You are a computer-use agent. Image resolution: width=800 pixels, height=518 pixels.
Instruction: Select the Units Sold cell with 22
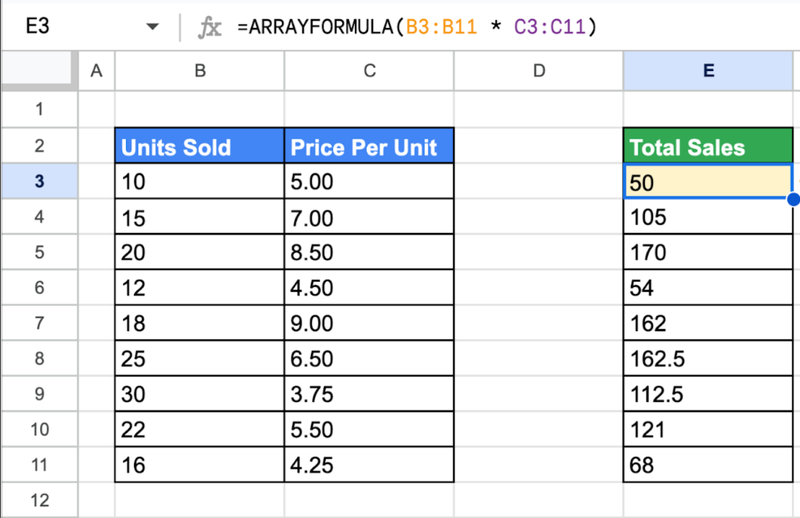click(x=199, y=429)
